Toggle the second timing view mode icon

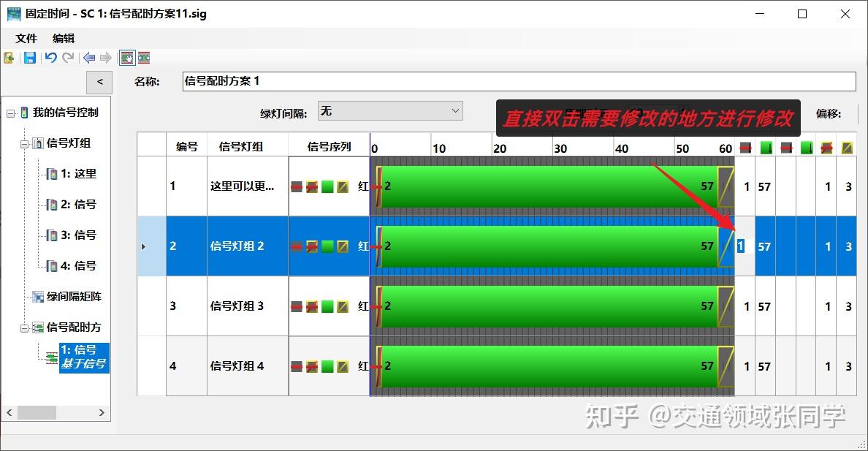143,58
